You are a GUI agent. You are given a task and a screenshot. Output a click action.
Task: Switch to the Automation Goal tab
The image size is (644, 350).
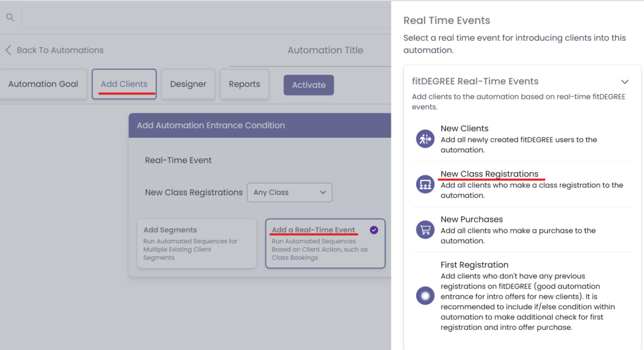pos(43,84)
